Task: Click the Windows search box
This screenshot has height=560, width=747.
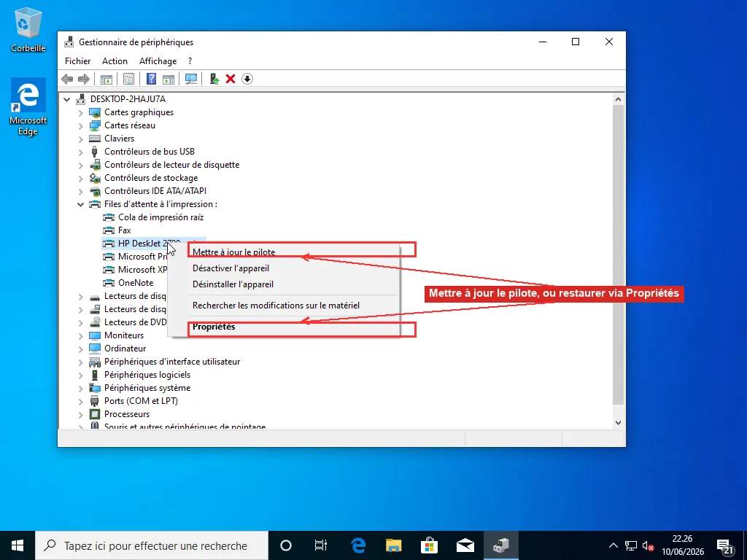Action: pyautogui.click(x=152, y=545)
